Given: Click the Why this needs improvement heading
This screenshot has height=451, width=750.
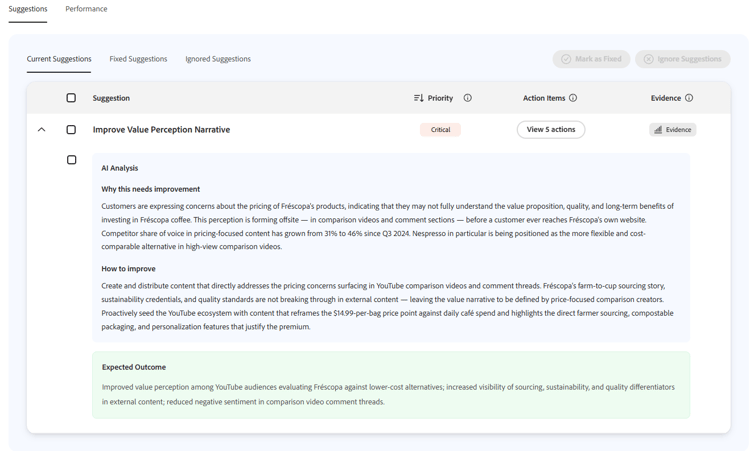Looking at the screenshot, I should [151, 189].
